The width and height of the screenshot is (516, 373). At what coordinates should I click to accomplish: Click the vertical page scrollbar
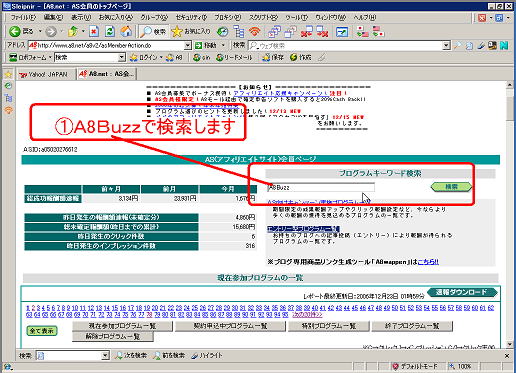point(510,215)
